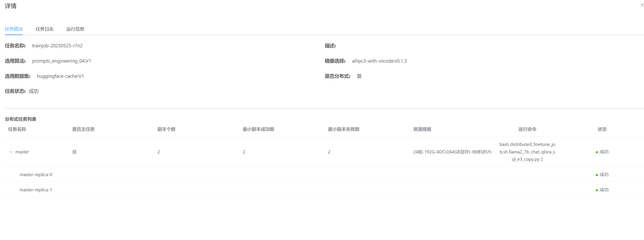Click task name trainjob-20250525-r7n2
The height and width of the screenshot is (240, 644).
coord(57,46)
